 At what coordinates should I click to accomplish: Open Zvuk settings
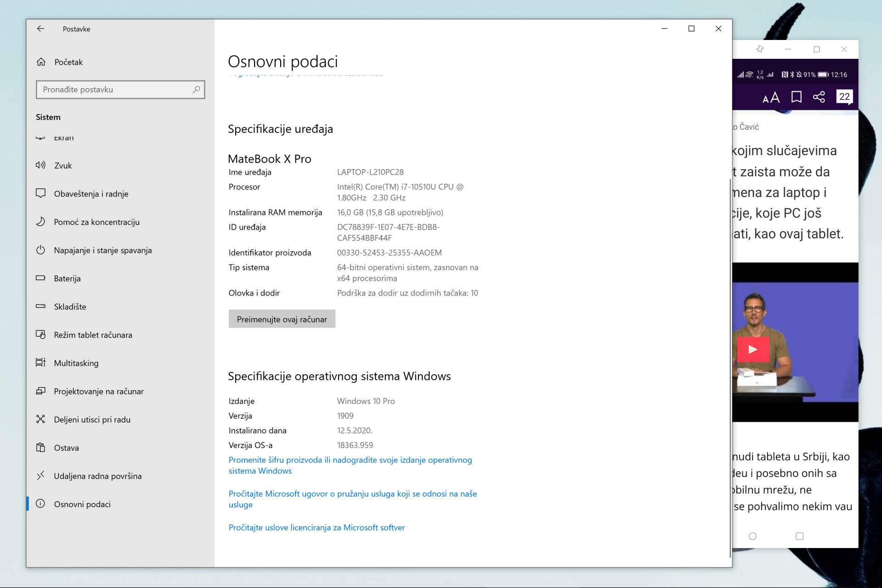tap(63, 165)
